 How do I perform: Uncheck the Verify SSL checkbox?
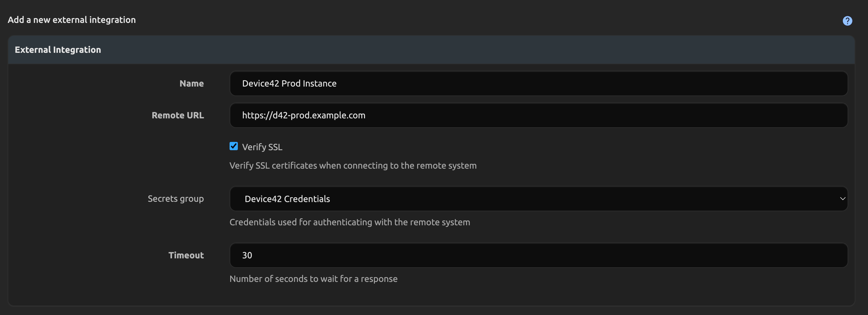click(x=233, y=146)
